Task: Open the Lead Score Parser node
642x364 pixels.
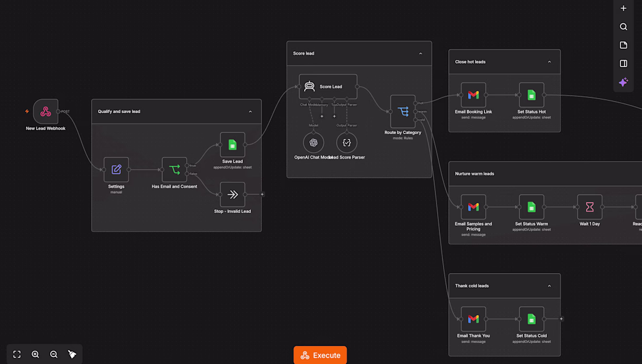Action: 347,142
